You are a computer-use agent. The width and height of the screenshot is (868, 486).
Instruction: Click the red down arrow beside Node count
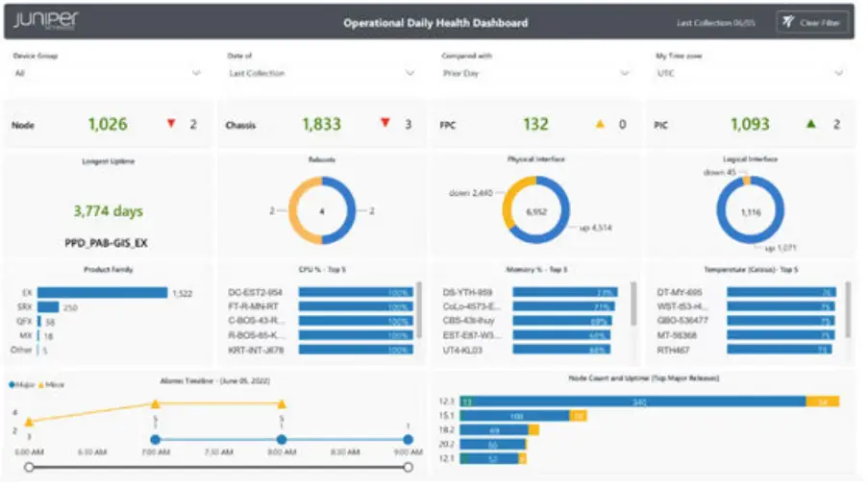(171, 123)
